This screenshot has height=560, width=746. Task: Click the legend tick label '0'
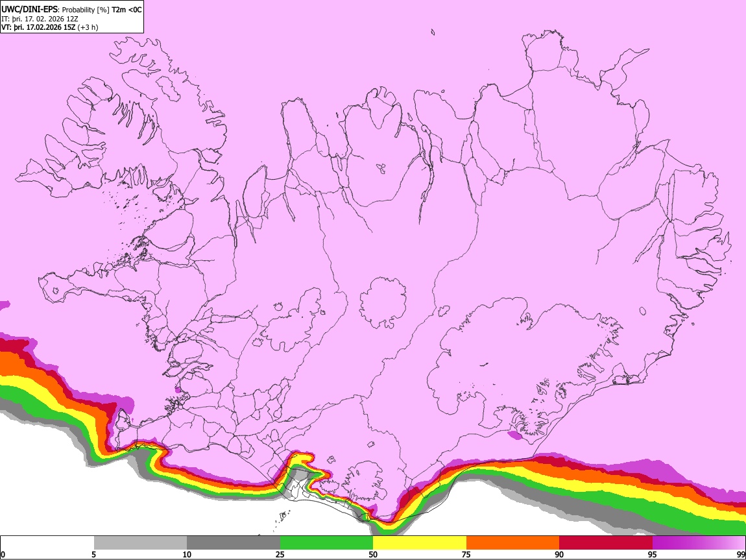(x=3, y=555)
